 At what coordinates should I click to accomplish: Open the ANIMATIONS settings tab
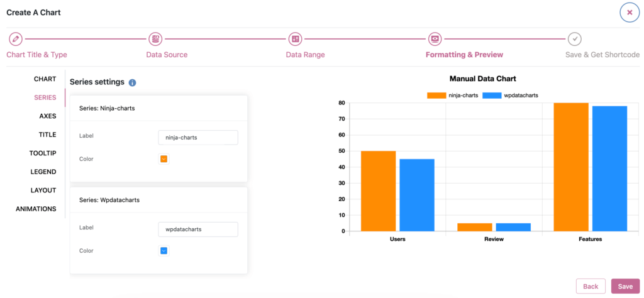(36, 209)
